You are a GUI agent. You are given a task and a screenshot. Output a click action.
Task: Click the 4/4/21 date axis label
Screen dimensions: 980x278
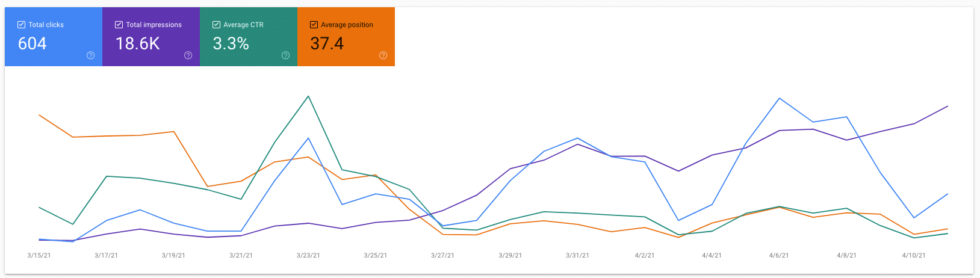coord(712,255)
